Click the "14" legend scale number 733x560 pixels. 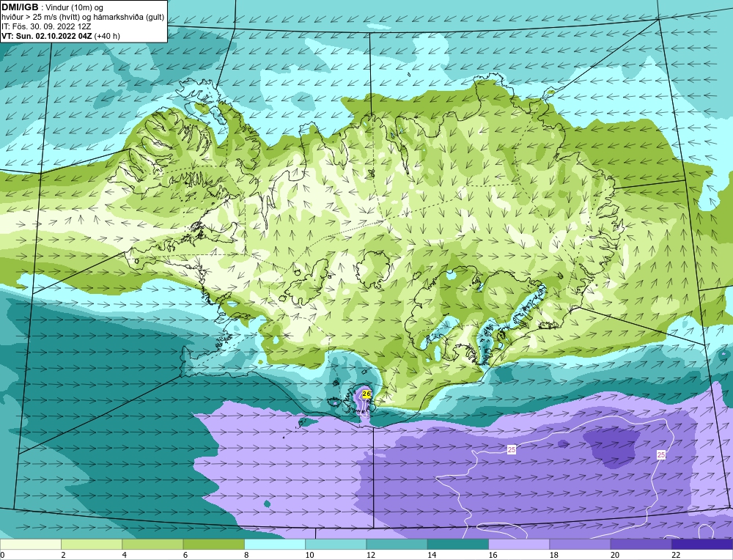[x=432, y=556]
